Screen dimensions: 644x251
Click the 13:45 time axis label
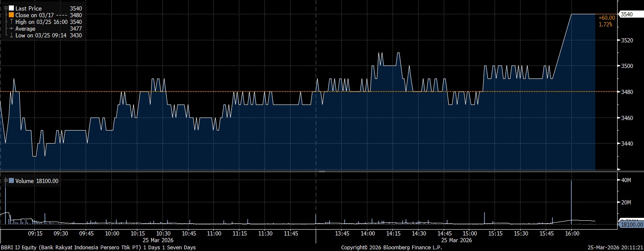click(342, 233)
